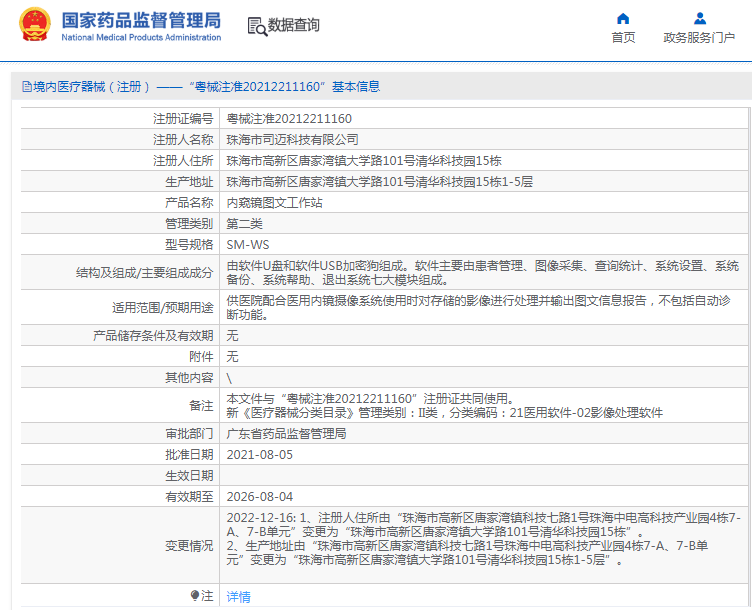This screenshot has width=752, height=610.
Task: Open the 数据查询 search icon
Action: pos(257,26)
